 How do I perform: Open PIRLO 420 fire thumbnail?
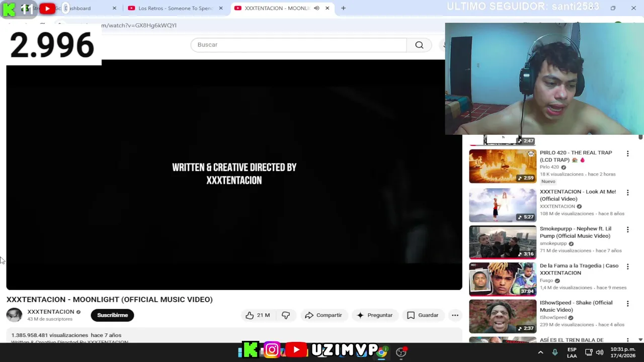[503, 166]
